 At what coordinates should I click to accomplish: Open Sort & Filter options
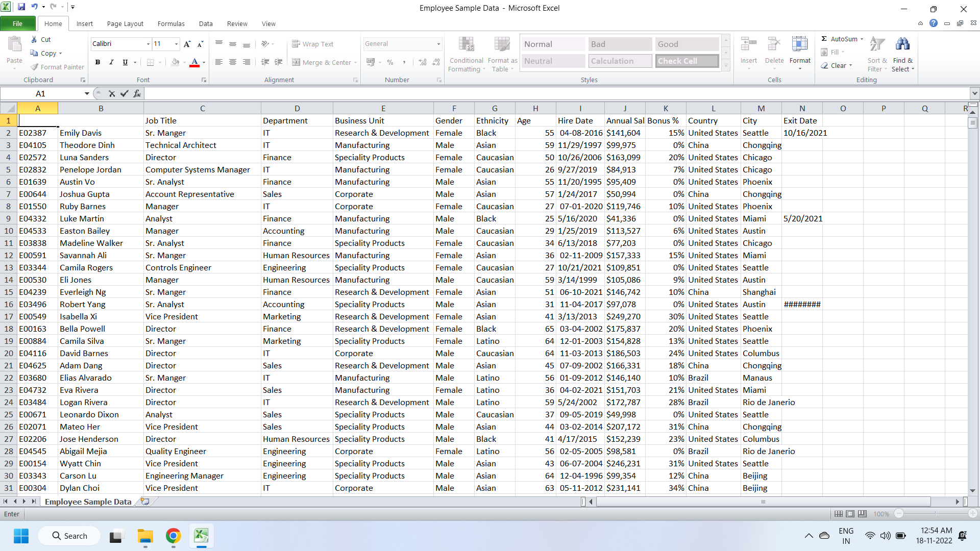(x=876, y=54)
